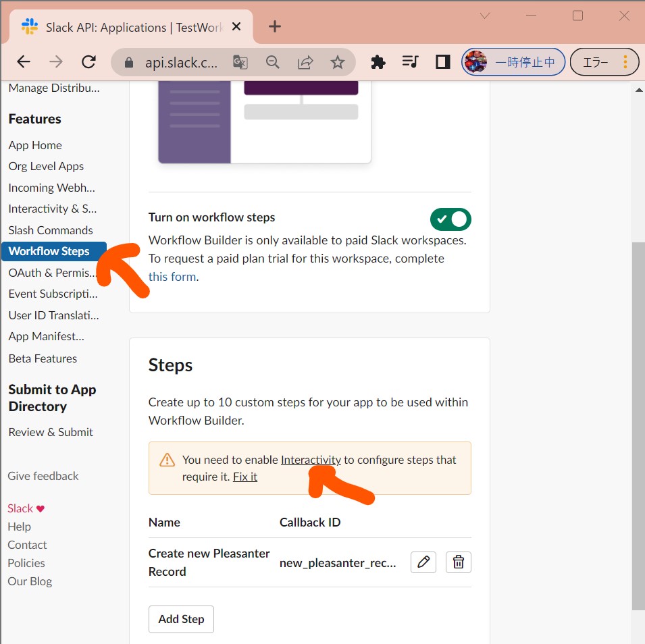Open Review & Submit page
The image size is (645, 644).
(x=51, y=432)
